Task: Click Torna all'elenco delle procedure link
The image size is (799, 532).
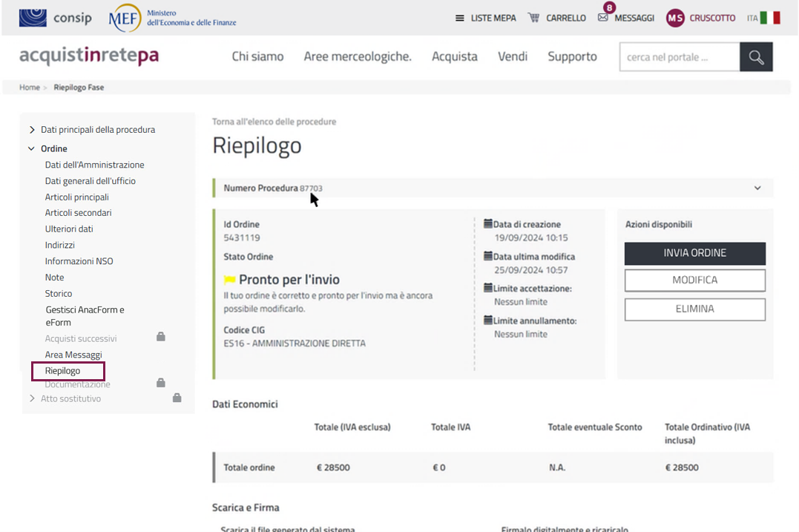Action: [274, 122]
